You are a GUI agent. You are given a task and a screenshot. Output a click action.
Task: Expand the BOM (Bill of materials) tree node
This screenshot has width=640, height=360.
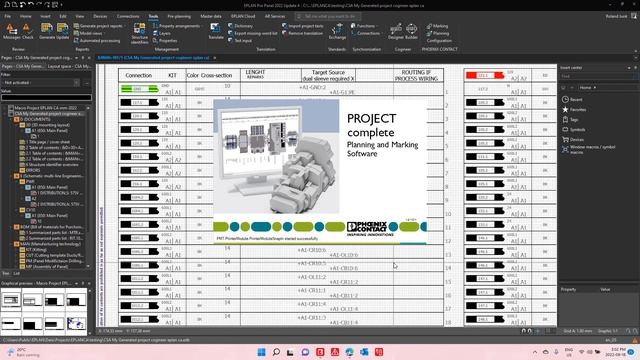pos(11,227)
